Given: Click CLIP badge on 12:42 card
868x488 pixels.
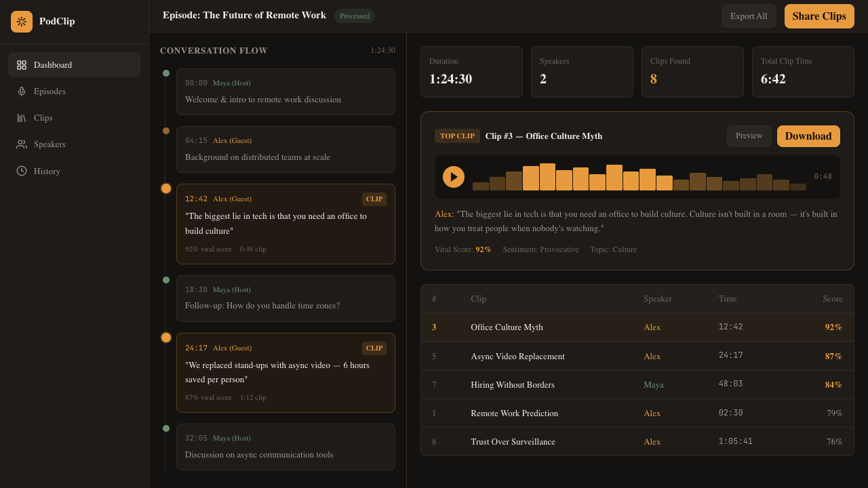Looking at the screenshot, I should click(374, 199).
